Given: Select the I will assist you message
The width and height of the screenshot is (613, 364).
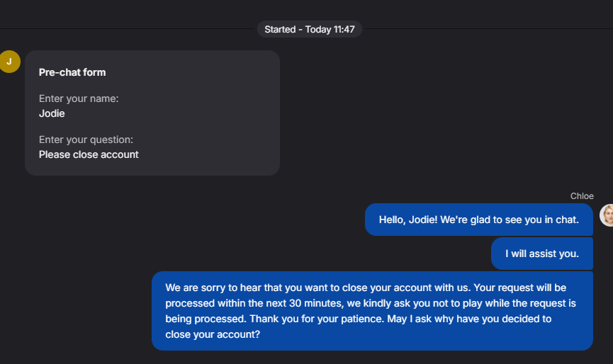Looking at the screenshot, I should pos(542,254).
